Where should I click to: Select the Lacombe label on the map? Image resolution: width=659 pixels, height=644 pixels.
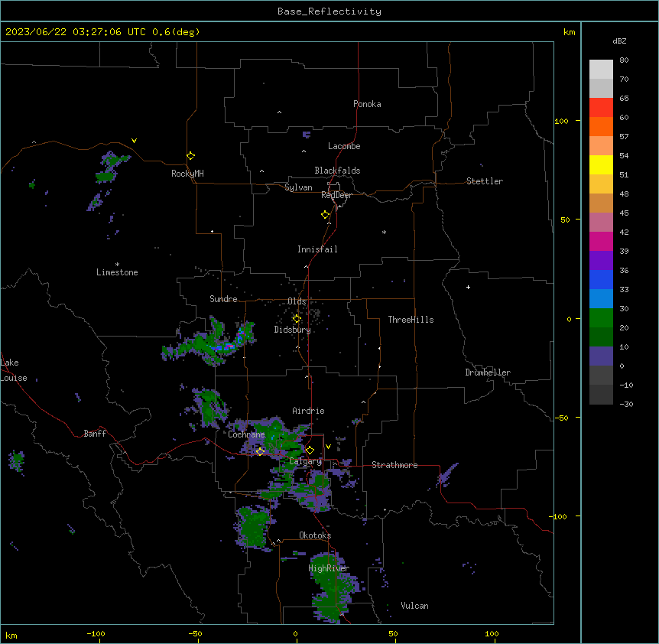point(344,146)
